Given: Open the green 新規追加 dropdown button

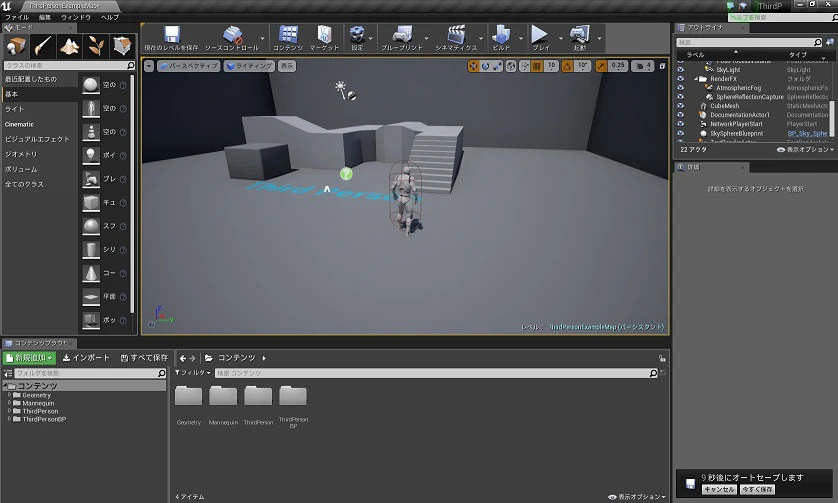Looking at the screenshot, I should coord(29,358).
